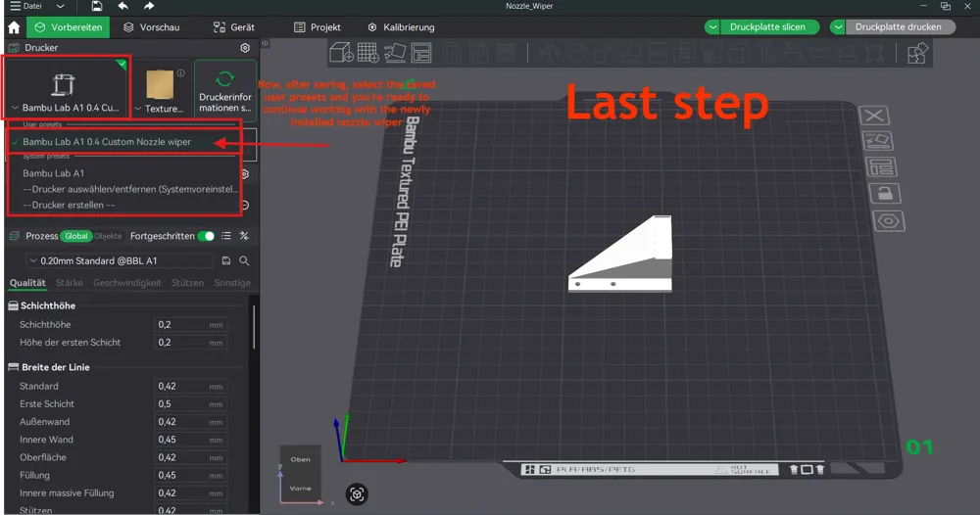Expand the arrow left of Druckplatte slicen
The width and height of the screenshot is (980, 515).
point(712,27)
